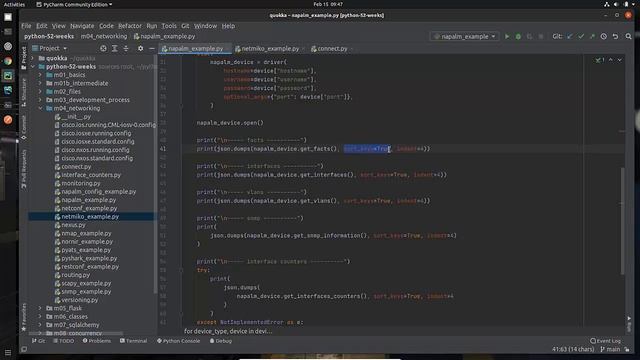Show applications grid in dock
The height and width of the screenshot is (360, 640).
pyautogui.click(x=8, y=352)
